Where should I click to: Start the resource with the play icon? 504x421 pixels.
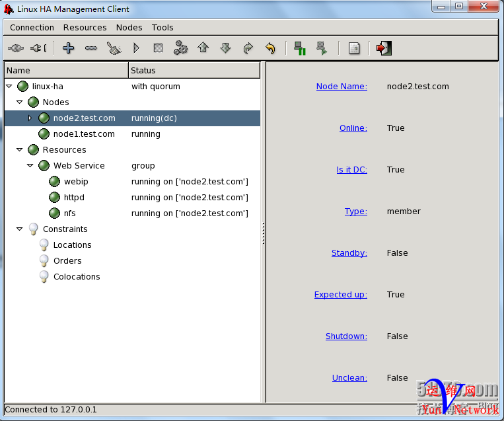(x=136, y=48)
